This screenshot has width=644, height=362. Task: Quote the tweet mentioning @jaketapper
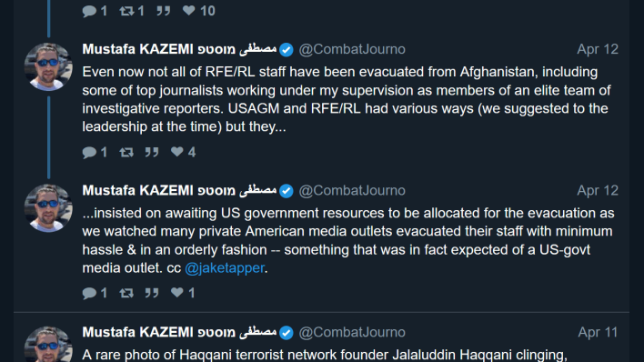(152, 293)
